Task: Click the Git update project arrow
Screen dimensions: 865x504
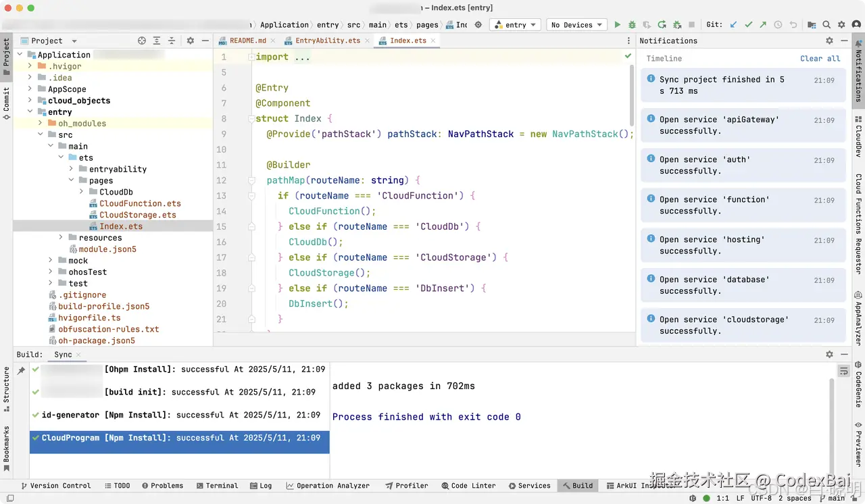Action: [x=733, y=25]
